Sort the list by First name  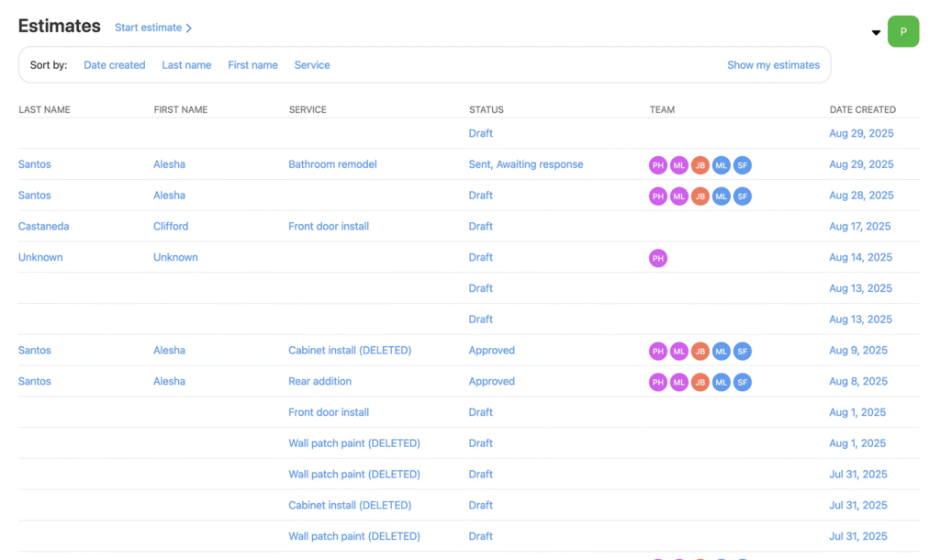252,65
